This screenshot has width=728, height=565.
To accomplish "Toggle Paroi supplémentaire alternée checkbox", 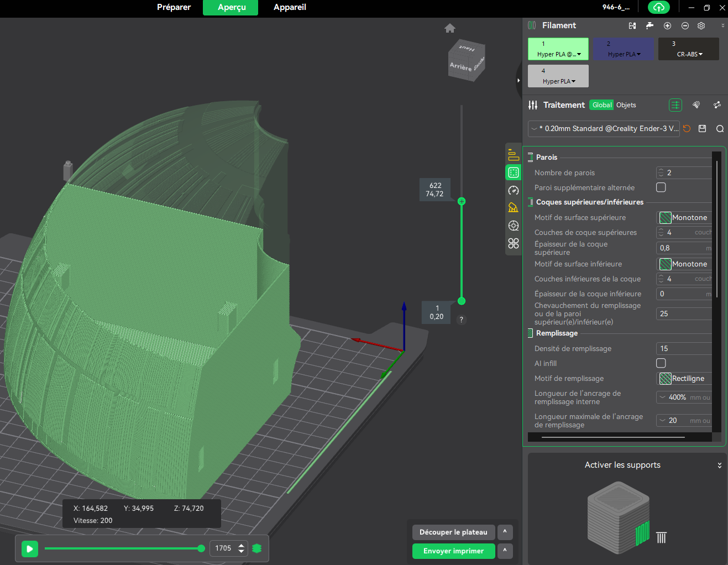I will [661, 187].
